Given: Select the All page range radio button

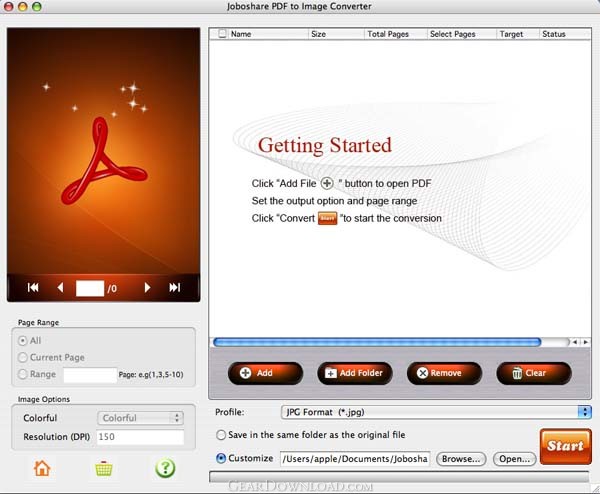Looking at the screenshot, I should pos(23,340).
